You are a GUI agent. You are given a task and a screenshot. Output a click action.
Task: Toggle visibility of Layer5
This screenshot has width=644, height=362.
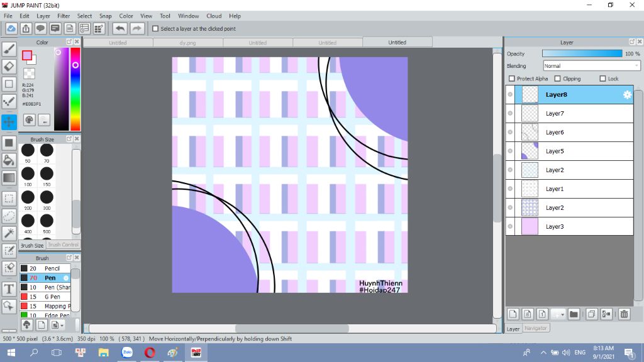pos(510,151)
